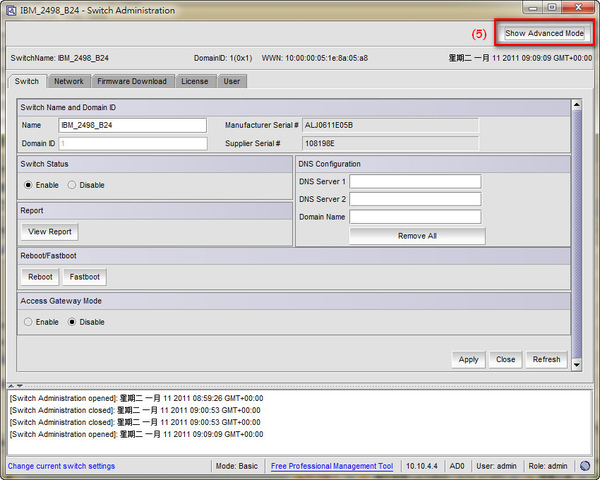Click scrollbar down arrow of switch panel

(577, 365)
